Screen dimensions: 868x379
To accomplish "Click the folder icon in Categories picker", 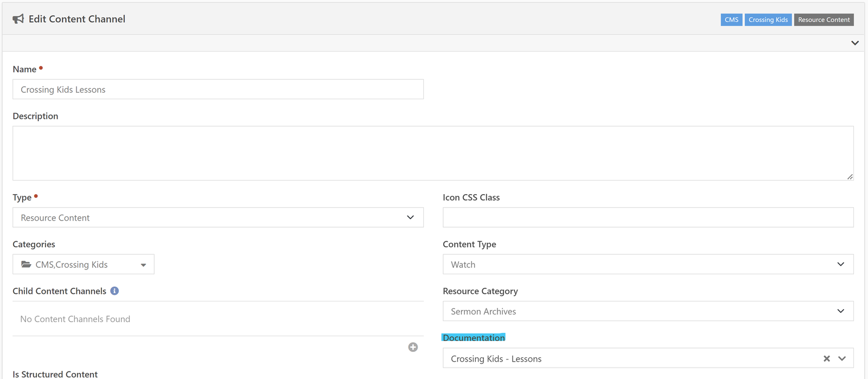I will [26, 265].
